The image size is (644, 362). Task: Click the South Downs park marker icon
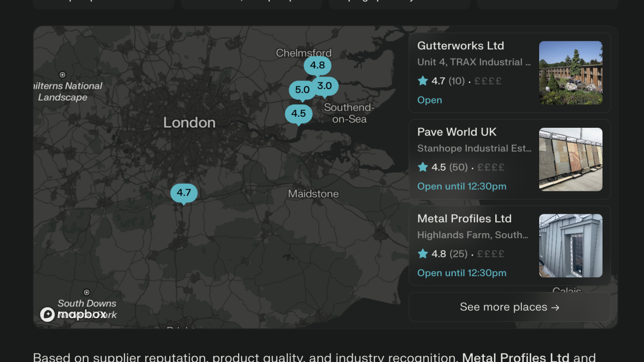pyautogui.click(x=86, y=292)
